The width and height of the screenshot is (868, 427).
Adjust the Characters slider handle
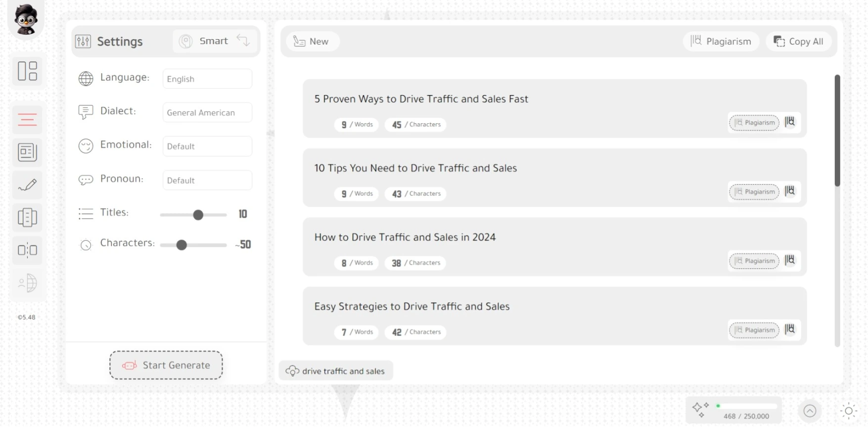click(182, 245)
